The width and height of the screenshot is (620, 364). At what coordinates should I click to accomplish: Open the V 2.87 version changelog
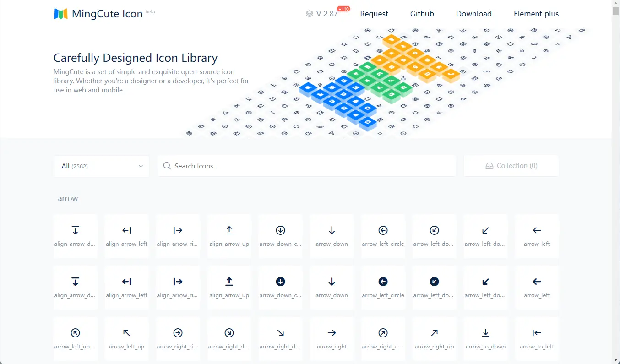[x=322, y=14]
